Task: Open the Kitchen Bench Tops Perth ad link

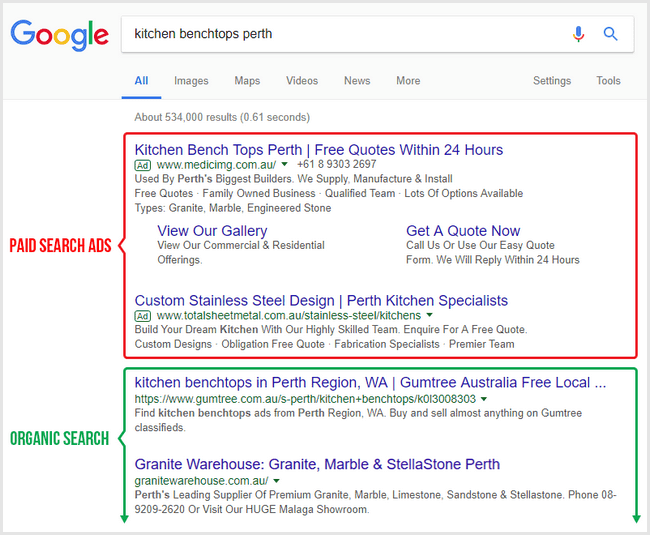Action: point(319,150)
